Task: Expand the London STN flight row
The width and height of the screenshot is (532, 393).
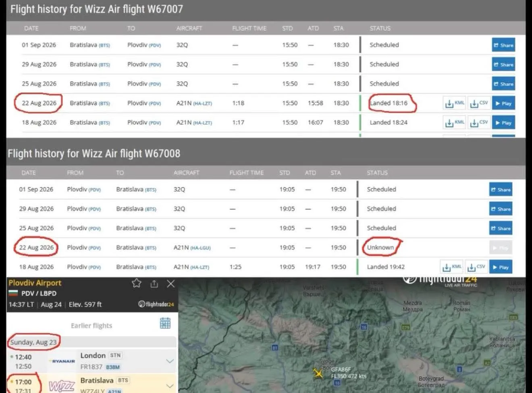Action: (x=170, y=361)
